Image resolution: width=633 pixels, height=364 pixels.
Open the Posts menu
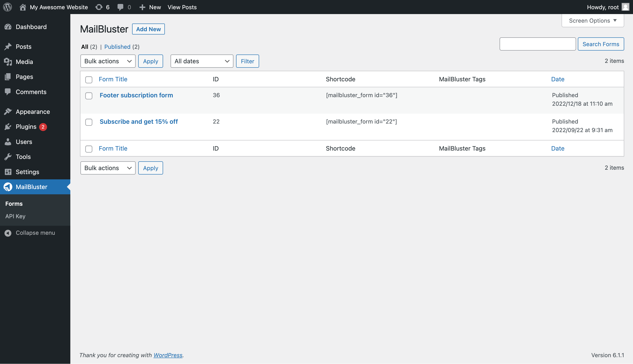point(35,47)
